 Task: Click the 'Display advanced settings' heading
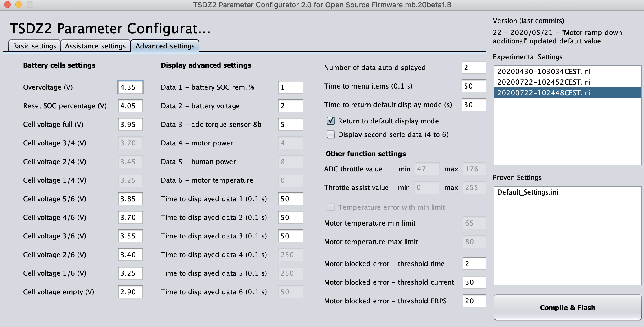coord(206,65)
